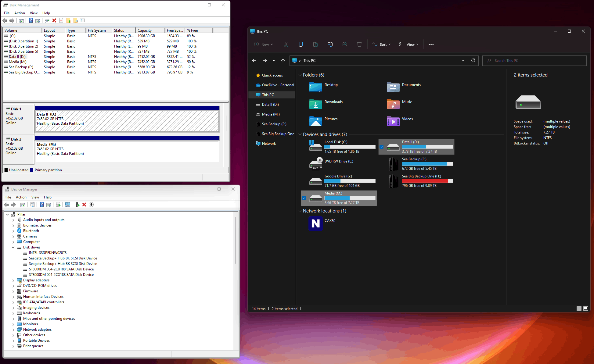Uncheck the Data II (D:) drive checkbox
594x364 pixels.
382,147
